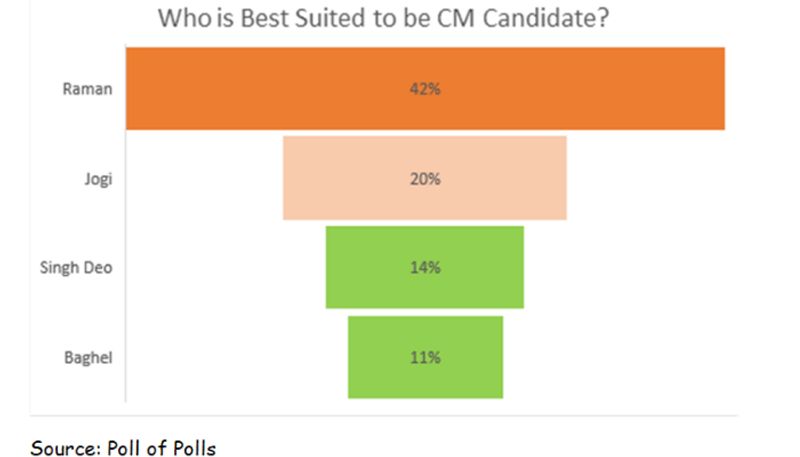Click the Raman axis label
The height and width of the screenshot is (457, 800).
pos(87,89)
